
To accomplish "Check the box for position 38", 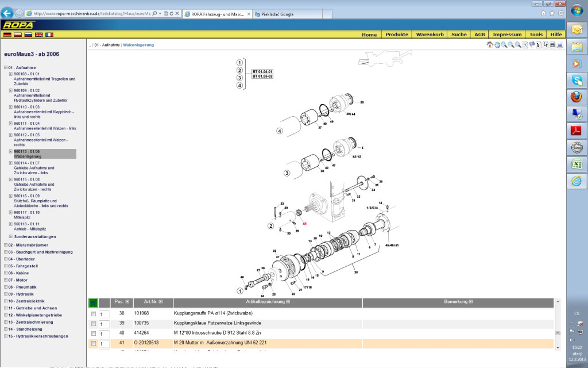I will point(94,314).
